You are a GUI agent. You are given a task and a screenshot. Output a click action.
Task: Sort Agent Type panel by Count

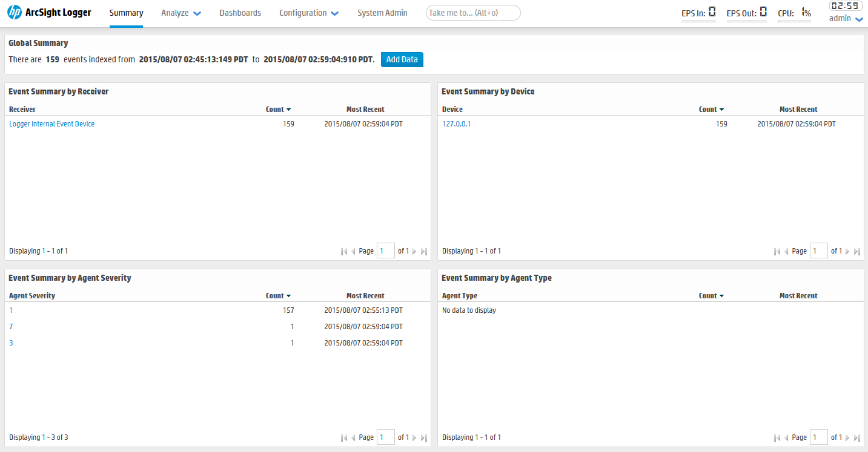click(x=712, y=296)
